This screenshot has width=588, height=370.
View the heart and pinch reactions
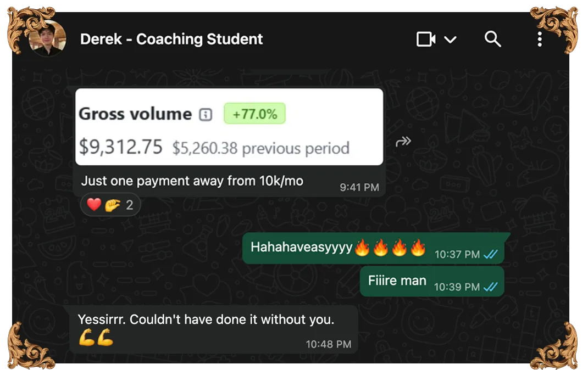[110, 205]
